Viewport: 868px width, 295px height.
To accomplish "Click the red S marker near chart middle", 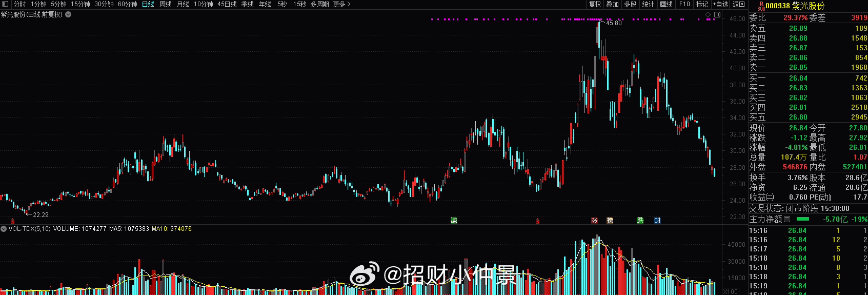I will pos(537,221).
